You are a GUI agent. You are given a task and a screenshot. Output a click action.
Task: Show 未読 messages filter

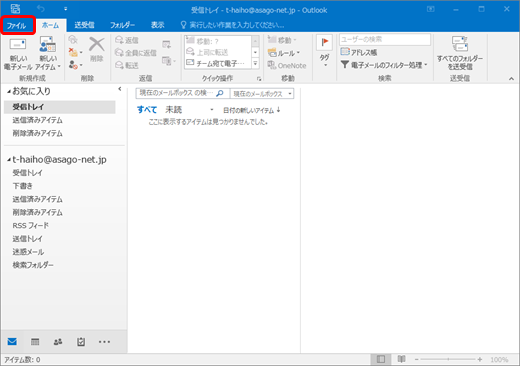173,110
